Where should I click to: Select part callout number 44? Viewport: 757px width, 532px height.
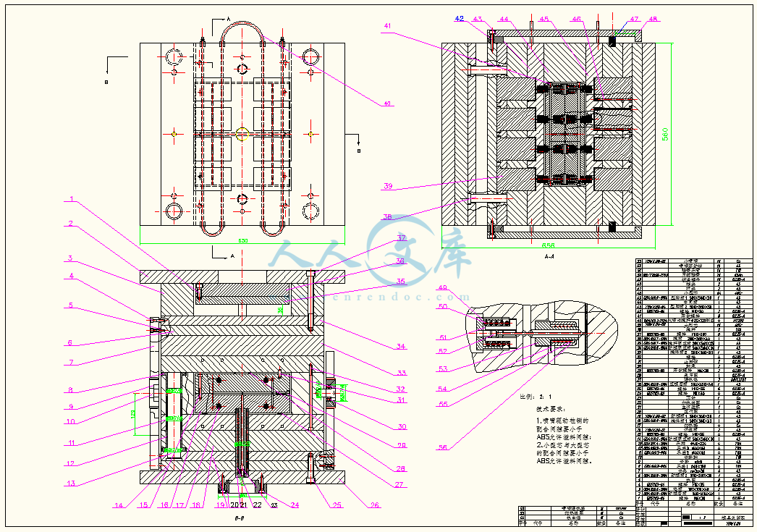click(504, 20)
